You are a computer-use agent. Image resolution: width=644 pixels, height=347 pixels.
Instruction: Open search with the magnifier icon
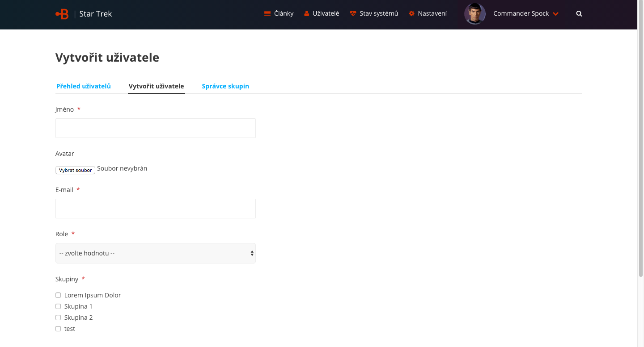(579, 13)
